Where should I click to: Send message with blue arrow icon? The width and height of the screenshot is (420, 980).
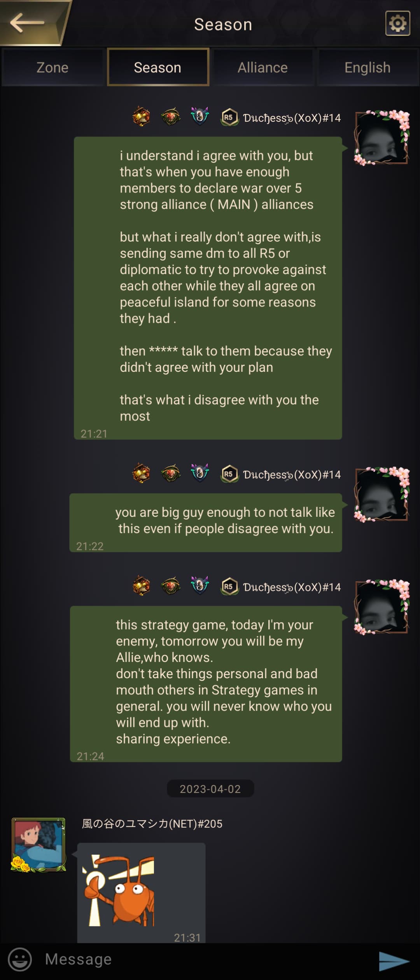[394, 961]
